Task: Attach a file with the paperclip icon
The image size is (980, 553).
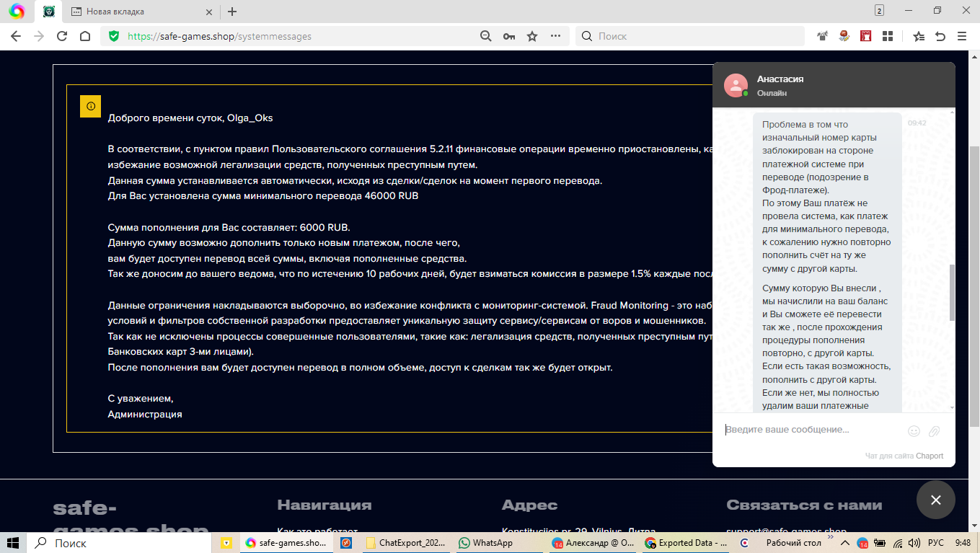Action: pyautogui.click(x=934, y=430)
